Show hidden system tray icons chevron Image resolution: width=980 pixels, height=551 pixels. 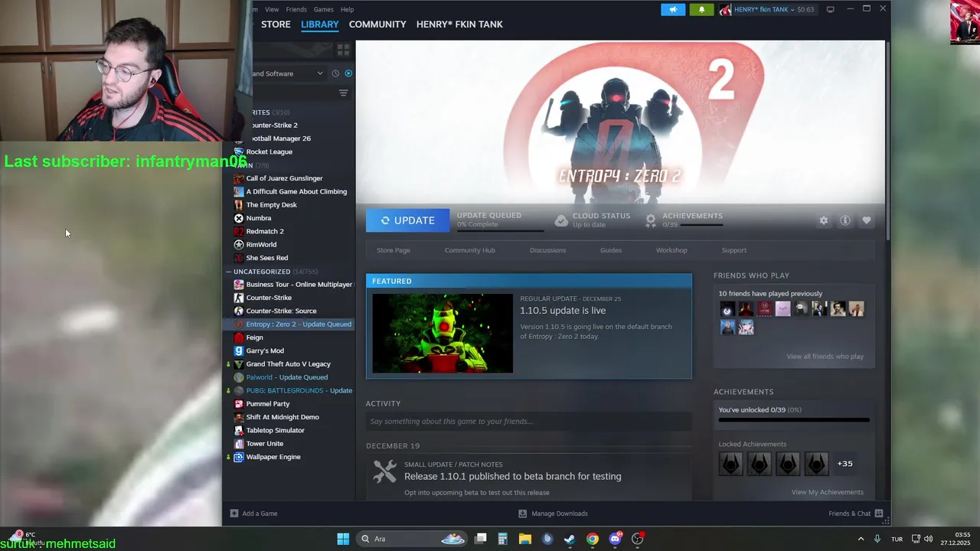pyautogui.click(x=861, y=539)
